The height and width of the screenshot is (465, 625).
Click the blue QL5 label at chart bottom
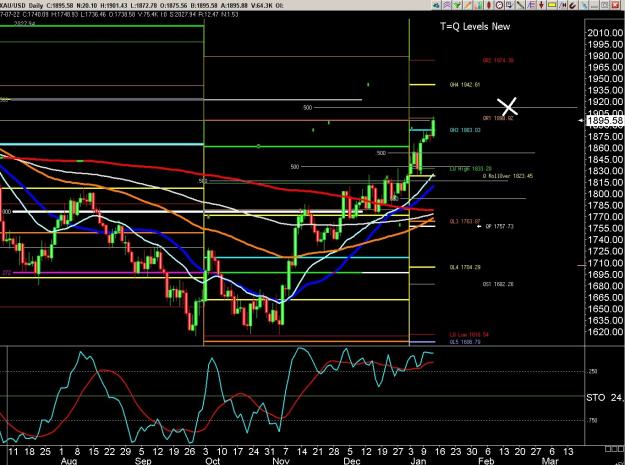coord(465,342)
